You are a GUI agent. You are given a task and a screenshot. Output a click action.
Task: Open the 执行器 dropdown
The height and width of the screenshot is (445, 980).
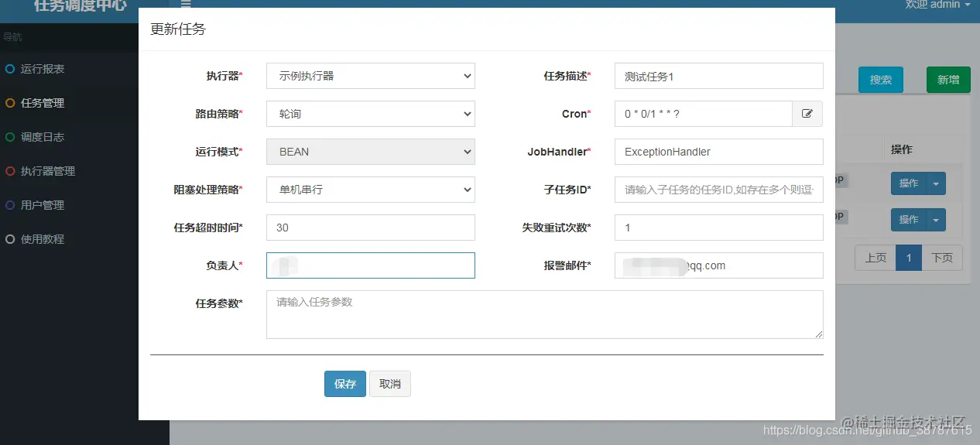[371, 76]
